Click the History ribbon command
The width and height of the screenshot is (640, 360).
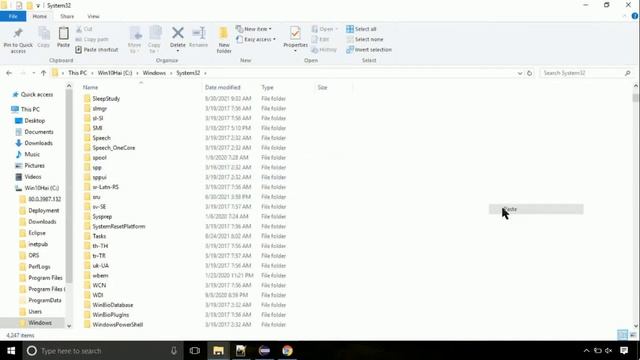[324, 49]
